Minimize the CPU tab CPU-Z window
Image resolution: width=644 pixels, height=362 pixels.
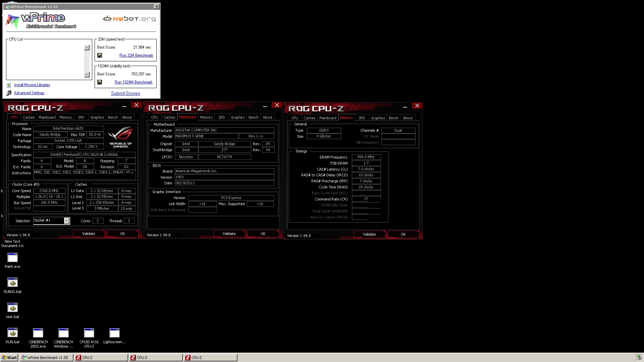pyautogui.click(x=124, y=106)
